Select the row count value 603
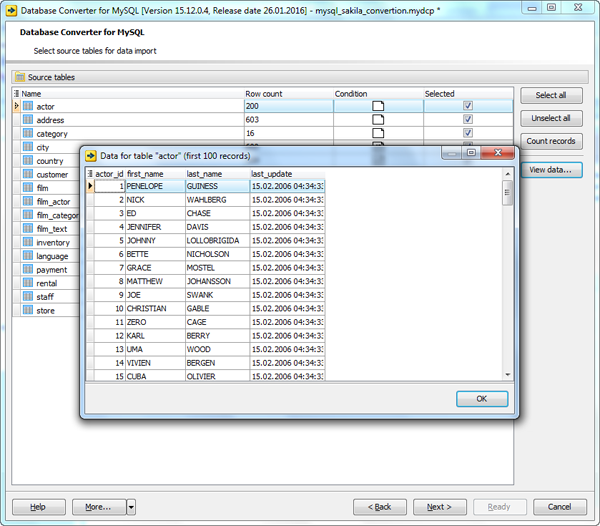 (x=289, y=120)
